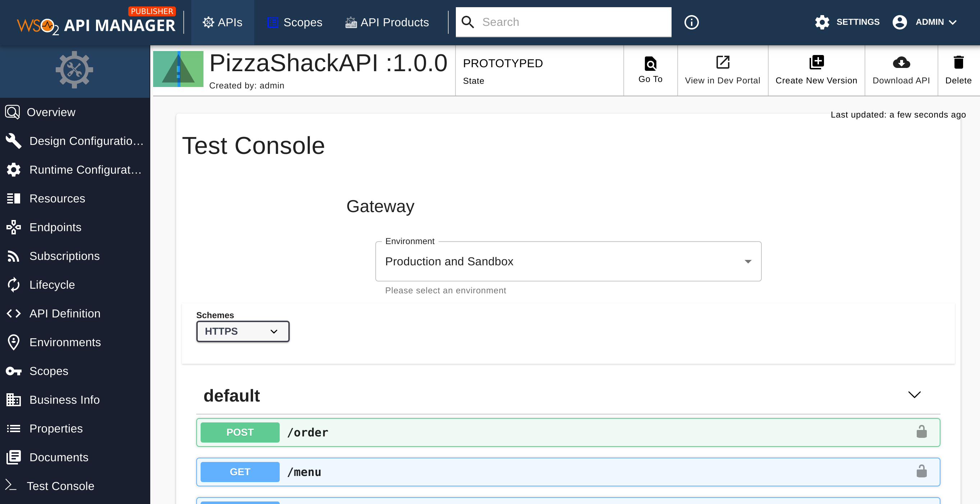Collapse the default resource group
980x504 pixels.
[915, 395]
